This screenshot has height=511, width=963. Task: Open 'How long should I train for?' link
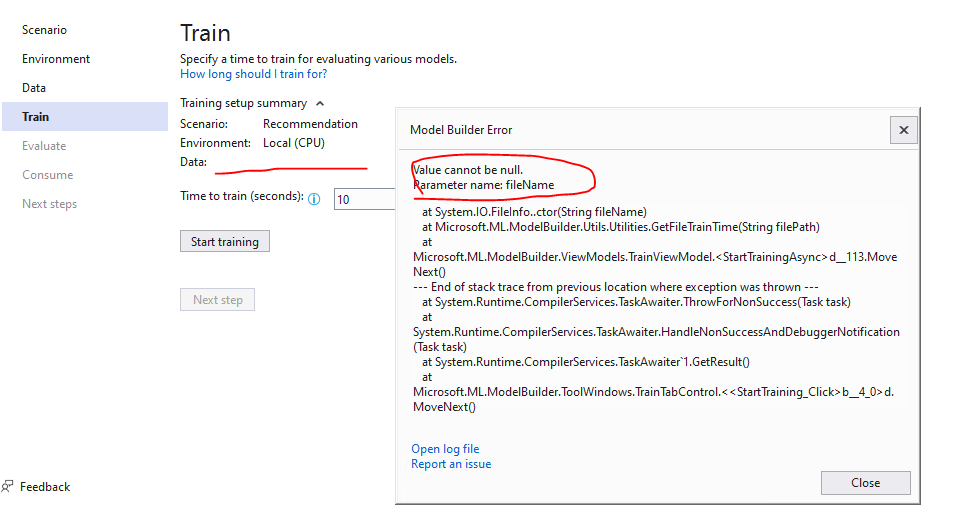[x=253, y=74]
